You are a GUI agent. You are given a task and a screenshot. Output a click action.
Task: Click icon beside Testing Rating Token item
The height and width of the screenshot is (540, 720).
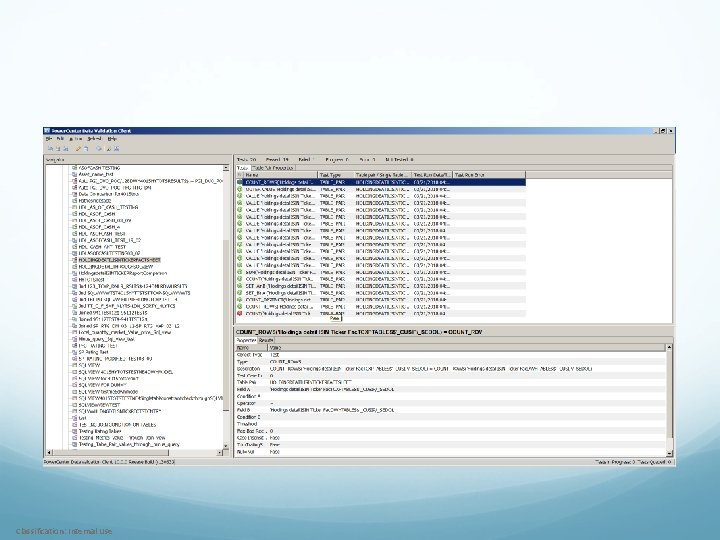pos(74,431)
